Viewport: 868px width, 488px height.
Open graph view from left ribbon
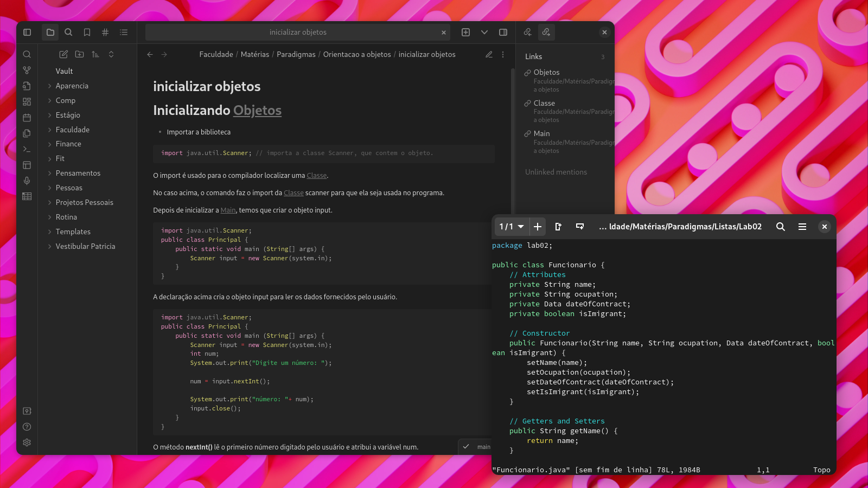pos(27,70)
